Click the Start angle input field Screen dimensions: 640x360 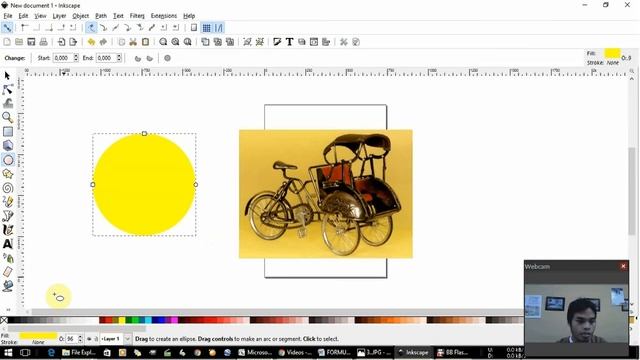(63, 58)
